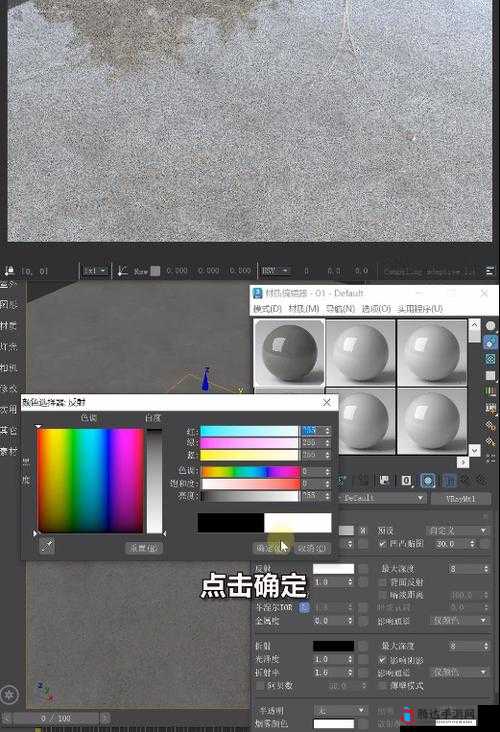Toggle the Show End Result icon
500x732 pixels.
pos(449,480)
